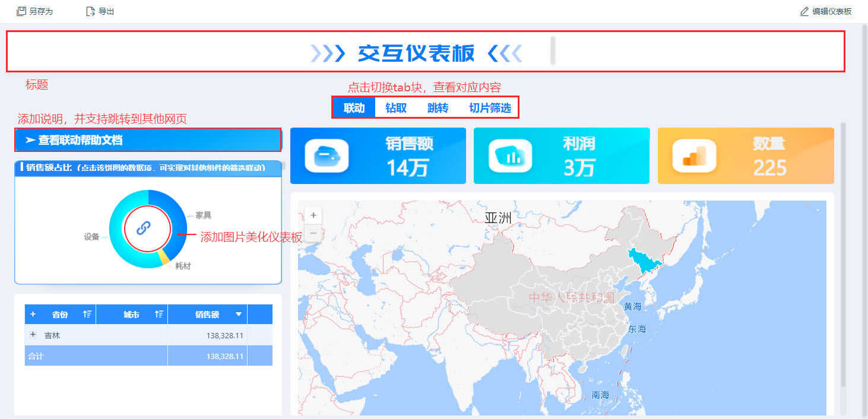Click the 利润 KPI card title
The width and height of the screenshot is (868, 419).
tap(579, 143)
